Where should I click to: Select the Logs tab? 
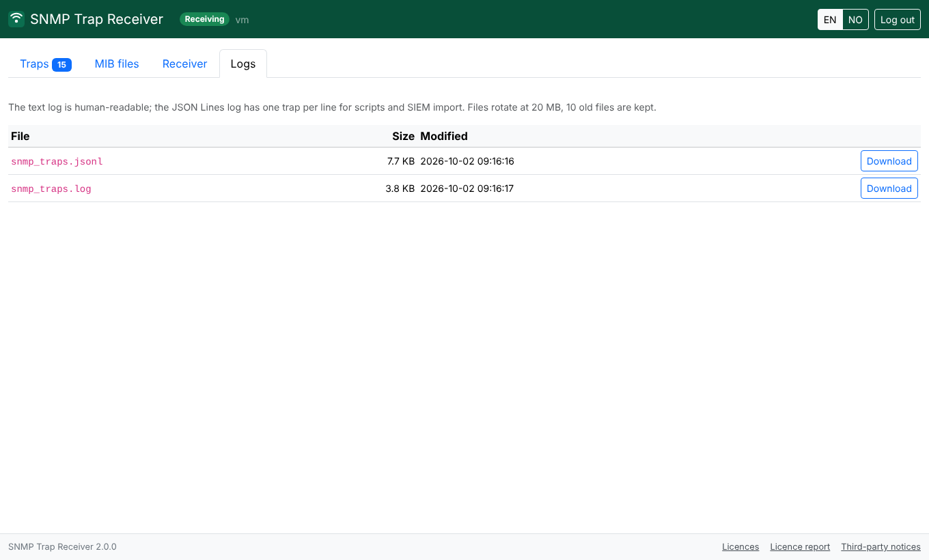coord(243,64)
